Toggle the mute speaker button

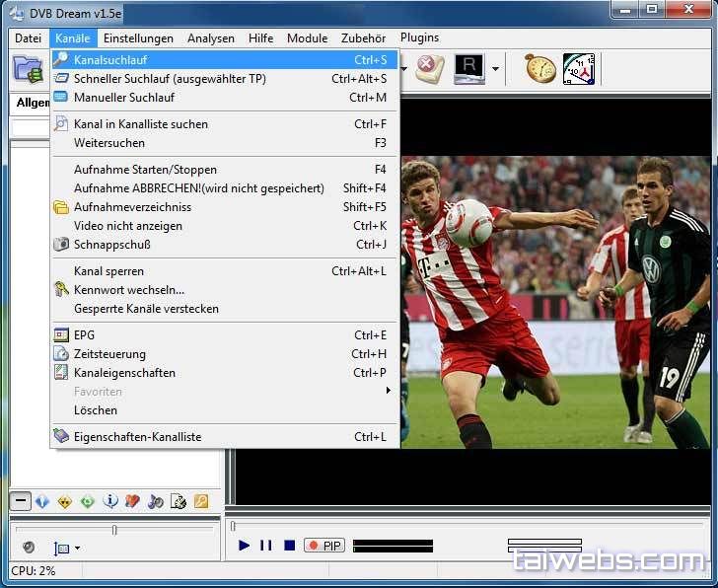click(x=29, y=548)
